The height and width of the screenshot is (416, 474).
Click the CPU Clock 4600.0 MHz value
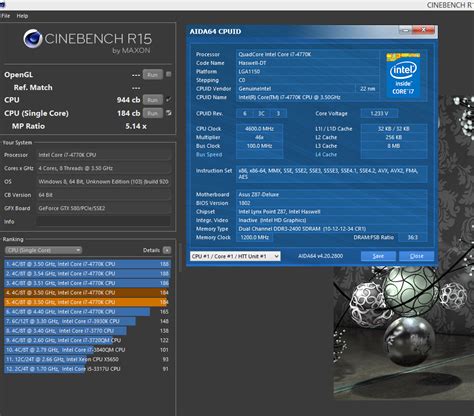pos(259,129)
